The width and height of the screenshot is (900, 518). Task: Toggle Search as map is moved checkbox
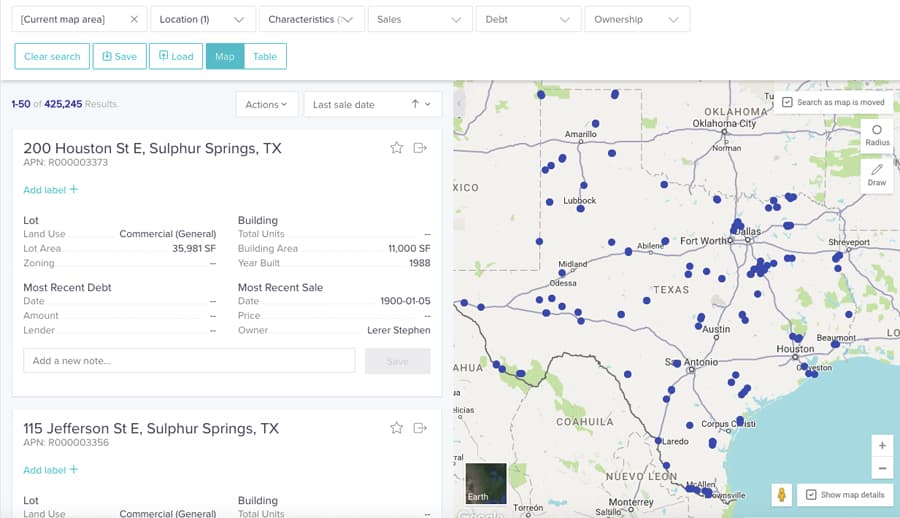788,102
